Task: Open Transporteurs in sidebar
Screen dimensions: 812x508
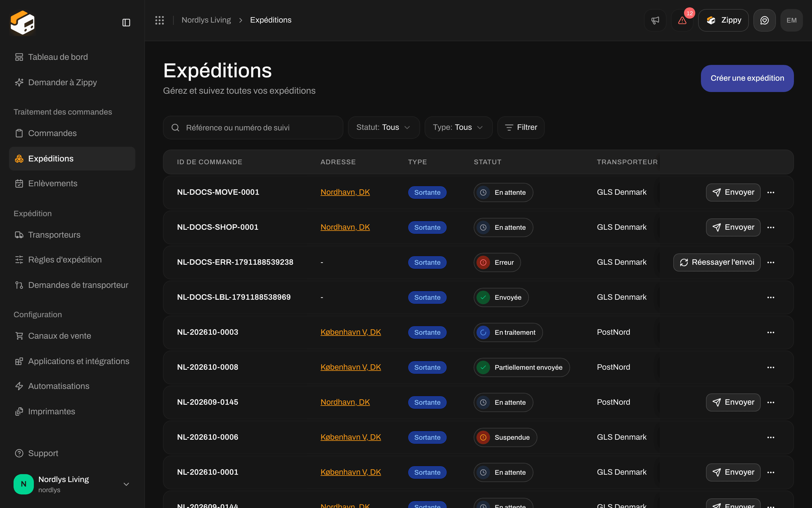Action: point(72,235)
